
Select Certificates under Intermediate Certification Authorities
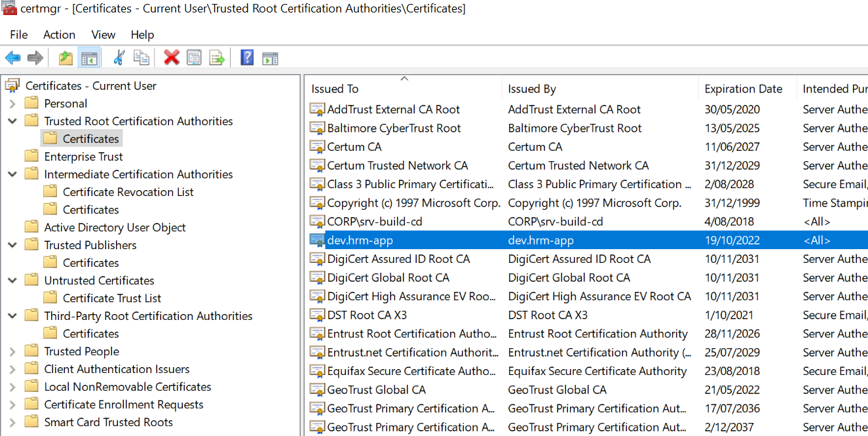point(91,210)
